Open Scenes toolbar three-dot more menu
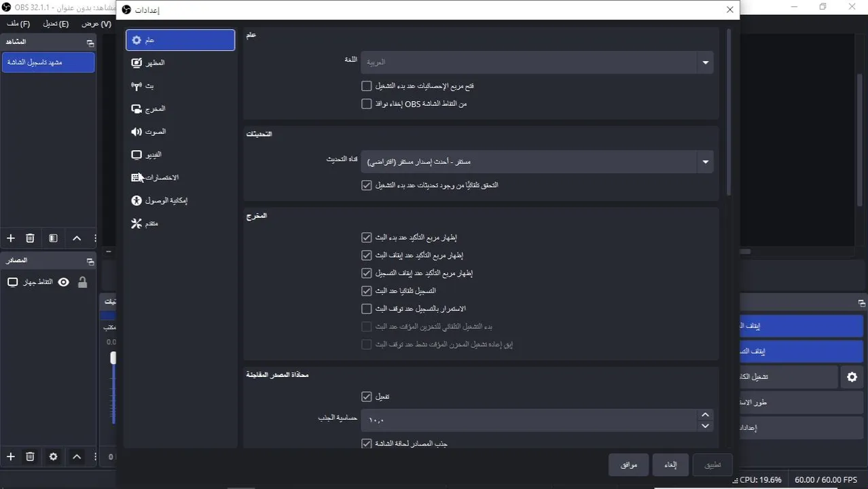 click(95, 238)
